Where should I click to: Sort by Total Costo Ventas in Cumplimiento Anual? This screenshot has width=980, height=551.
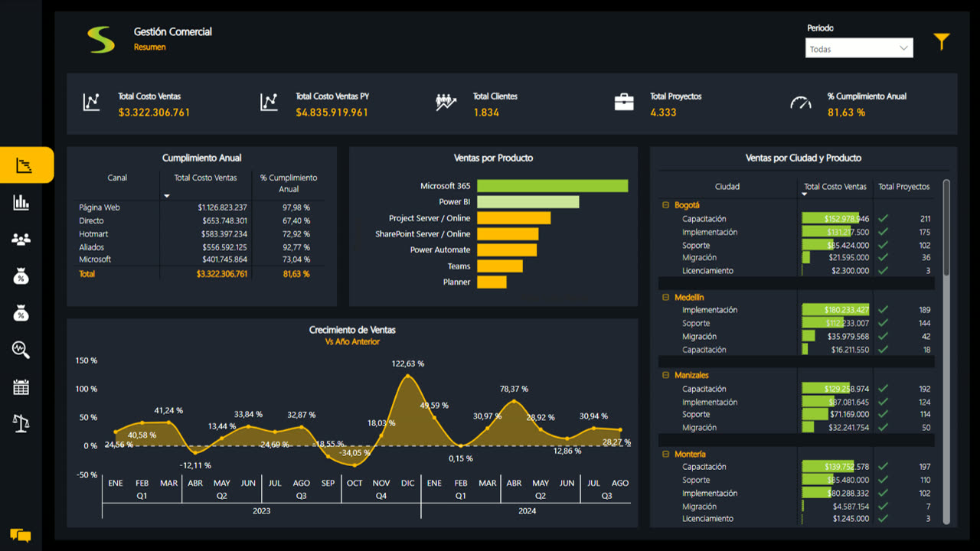point(205,178)
